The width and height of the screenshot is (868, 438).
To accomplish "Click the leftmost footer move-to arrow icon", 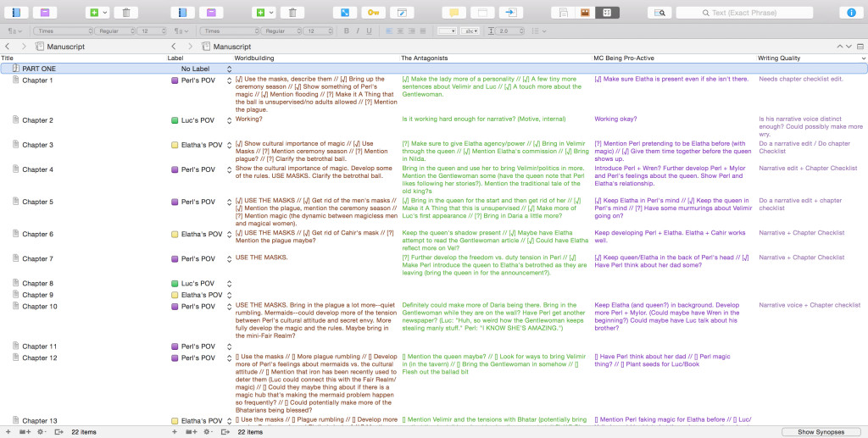I will [x=58, y=432].
